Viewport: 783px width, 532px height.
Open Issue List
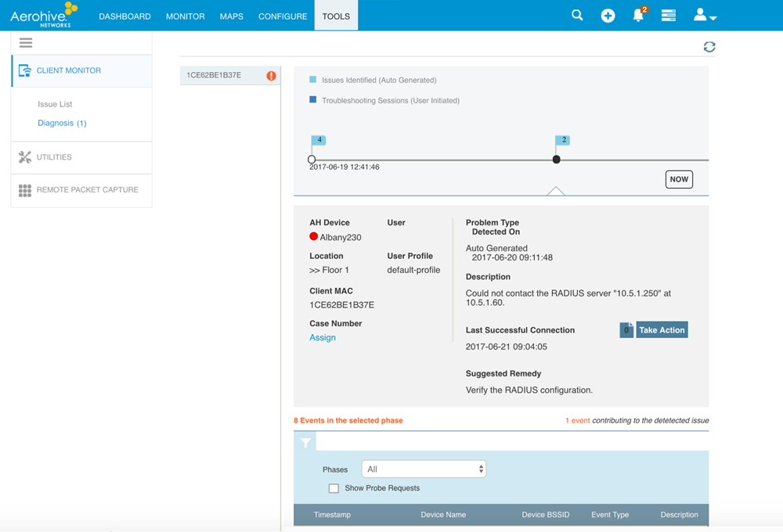pyautogui.click(x=55, y=104)
